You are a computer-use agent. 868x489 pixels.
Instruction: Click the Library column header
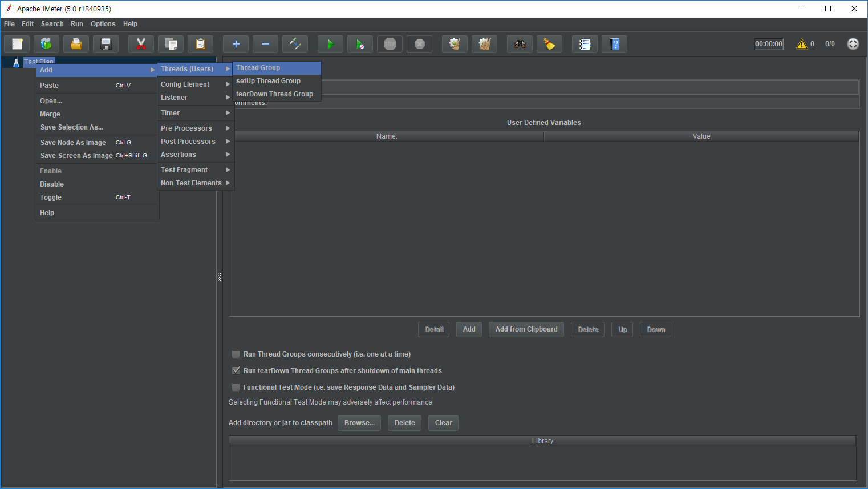click(x=542, y=441)
